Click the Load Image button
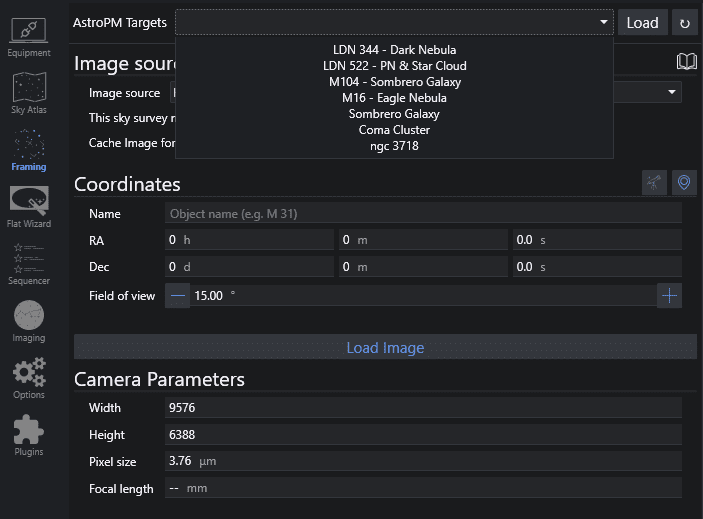This screenshot has height=519, width=703. (x=385, y=347)
